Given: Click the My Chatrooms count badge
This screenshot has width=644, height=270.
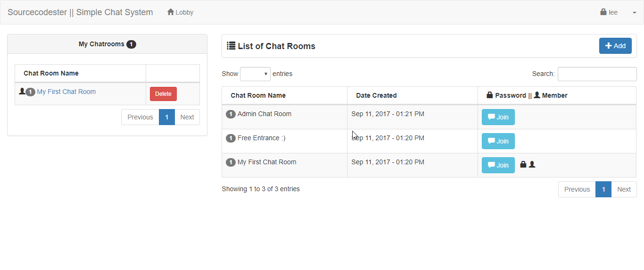Looking at the screenshot, I should tap(131, 44).
